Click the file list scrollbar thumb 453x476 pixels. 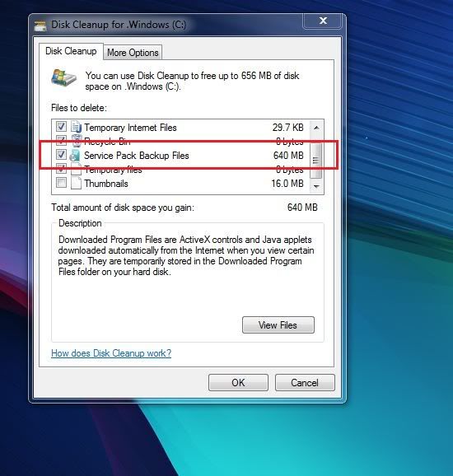click(316, 161)
